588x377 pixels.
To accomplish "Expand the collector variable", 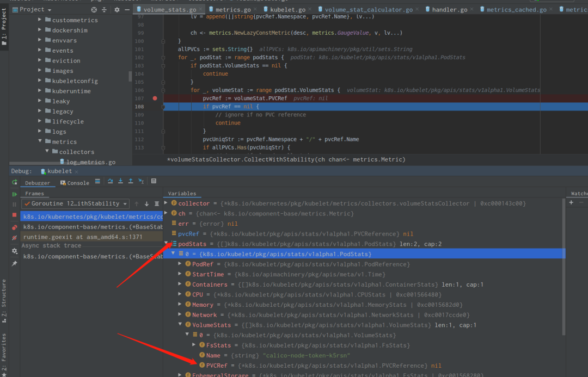I will pos(166,203).
